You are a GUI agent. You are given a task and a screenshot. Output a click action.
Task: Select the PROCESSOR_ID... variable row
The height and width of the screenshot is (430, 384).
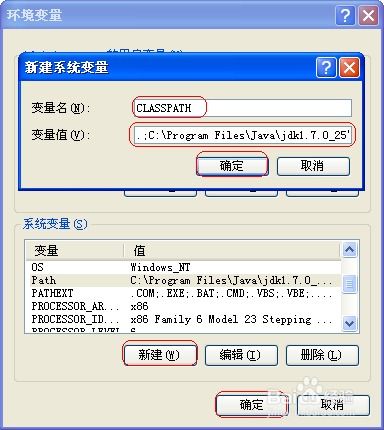pyautogui.click(x=183, y=319)
